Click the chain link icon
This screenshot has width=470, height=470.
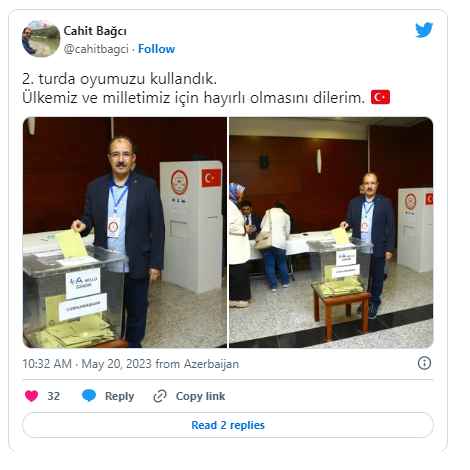(160, 396)
